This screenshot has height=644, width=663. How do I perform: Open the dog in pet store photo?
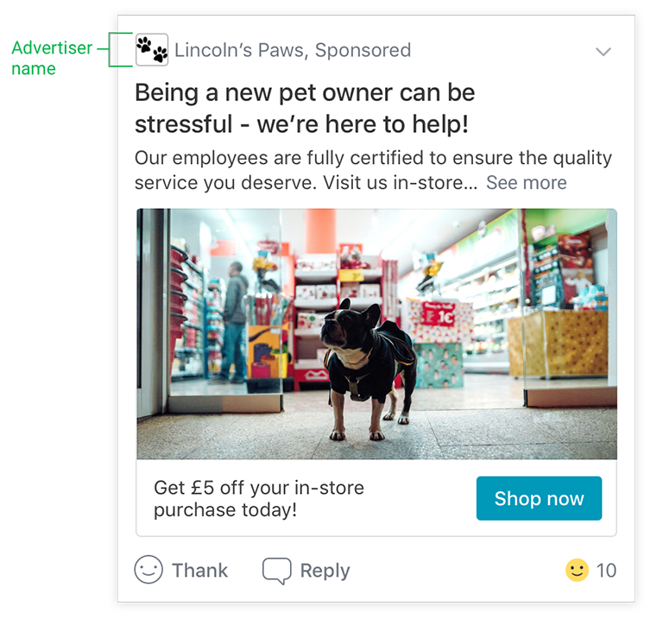[376, 334]
